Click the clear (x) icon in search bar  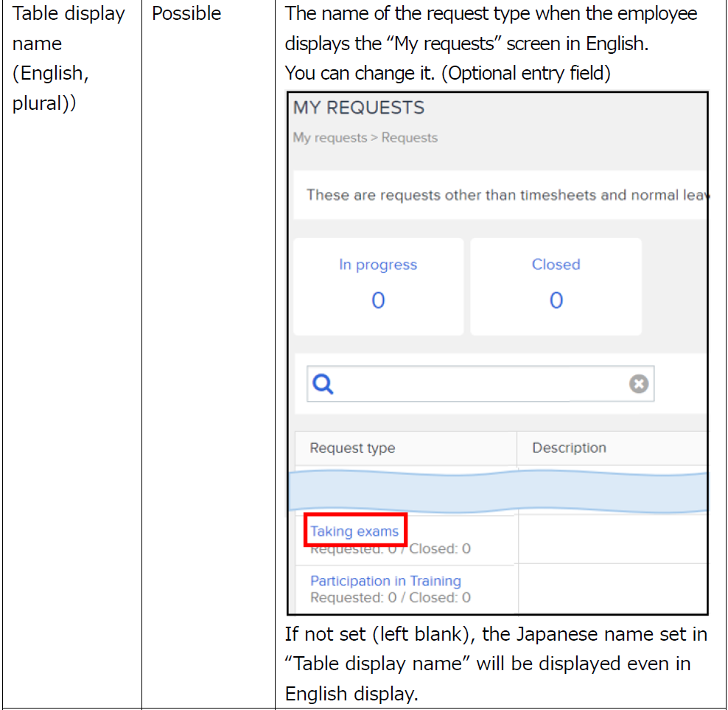[x=638, y=383]
